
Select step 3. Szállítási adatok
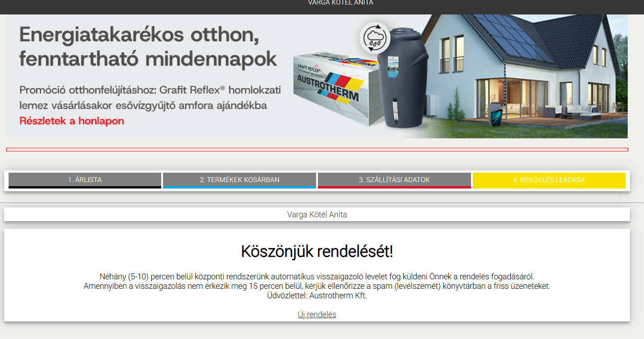click(394, 180)
